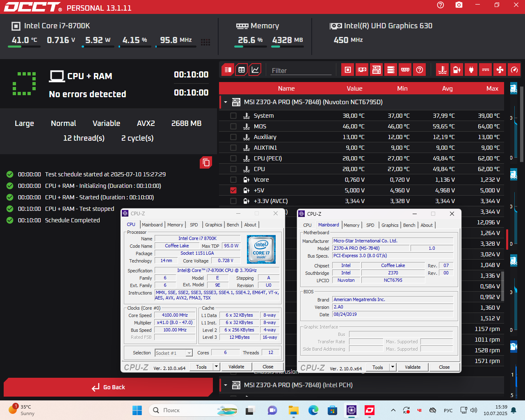Screen dimensions: 525x420
Task: Filter sensors by CPU chip icon
Action: 348,70
